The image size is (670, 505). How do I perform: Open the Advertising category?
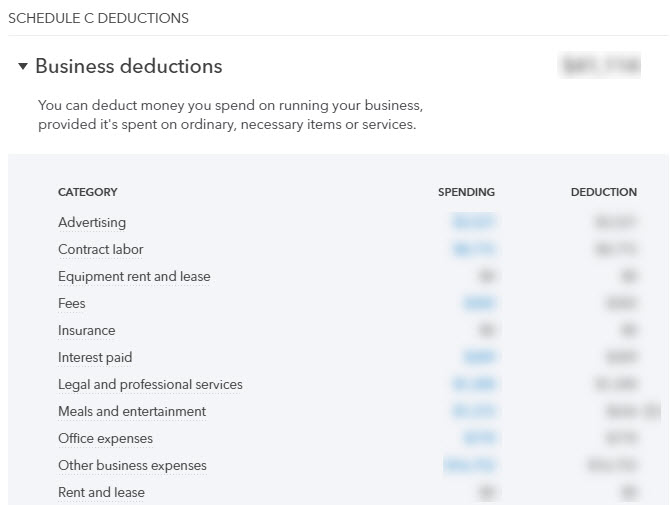click(x=92, y=223)
